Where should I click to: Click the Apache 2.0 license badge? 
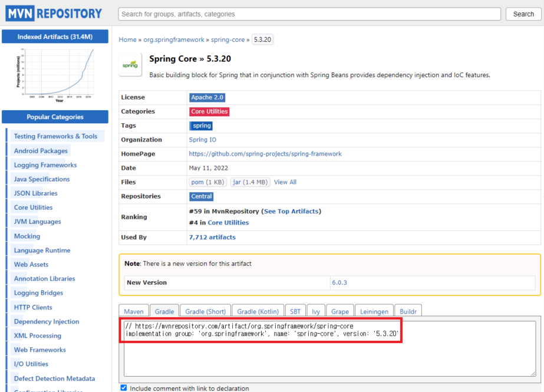(x=207, y=97)
